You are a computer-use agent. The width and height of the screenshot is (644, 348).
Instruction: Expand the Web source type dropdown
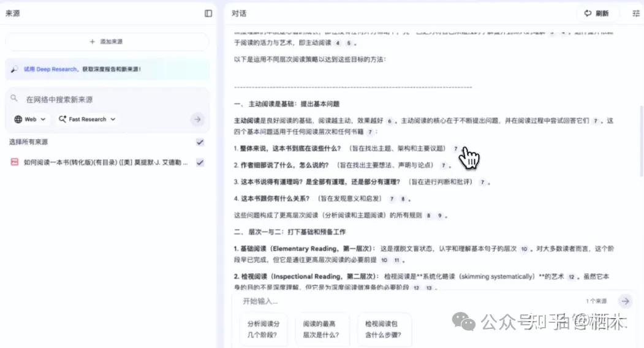point(31,119)
